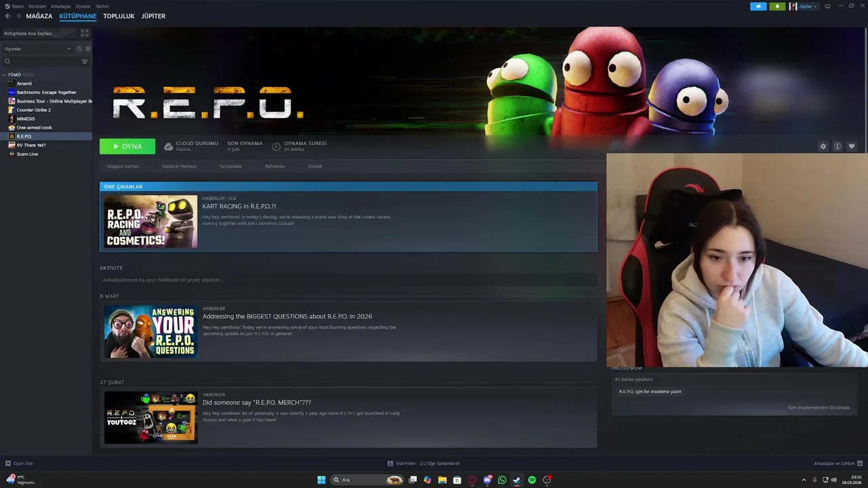868x488 pixels.
Task: Open İndirmeler downloads status
Action: (x=423, y=464)
